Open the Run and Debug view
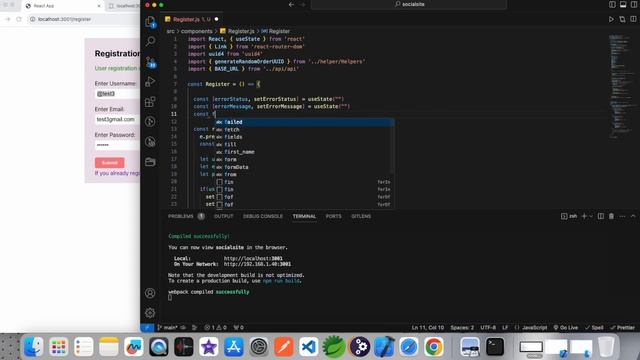Viewport: 640px width, 360px height. [x=150, y=81]
